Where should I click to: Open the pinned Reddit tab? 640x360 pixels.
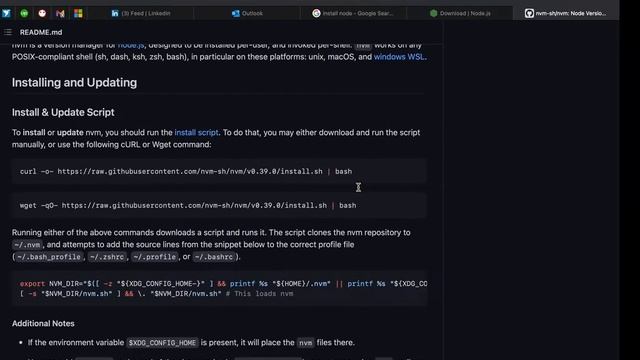(x=42, y=13)
